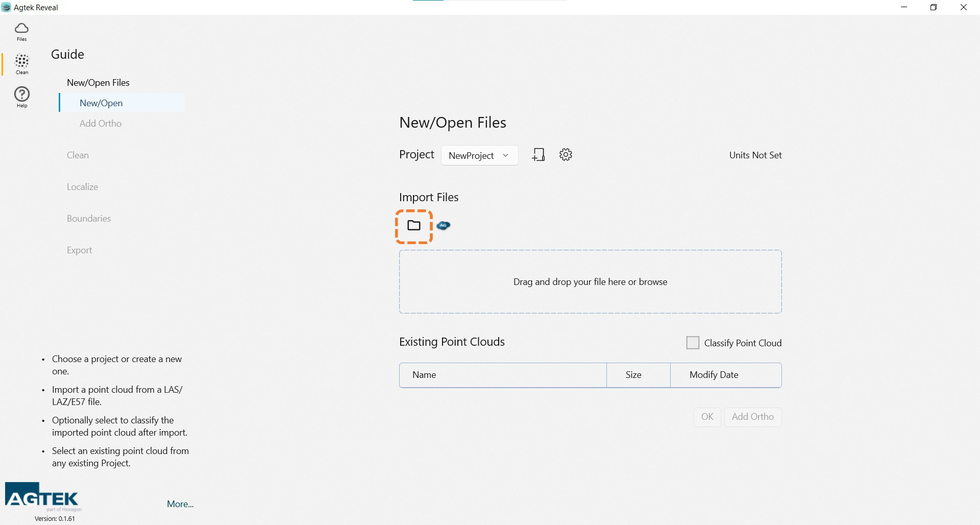Select New/Open in the Guide list

coord(101,103)
